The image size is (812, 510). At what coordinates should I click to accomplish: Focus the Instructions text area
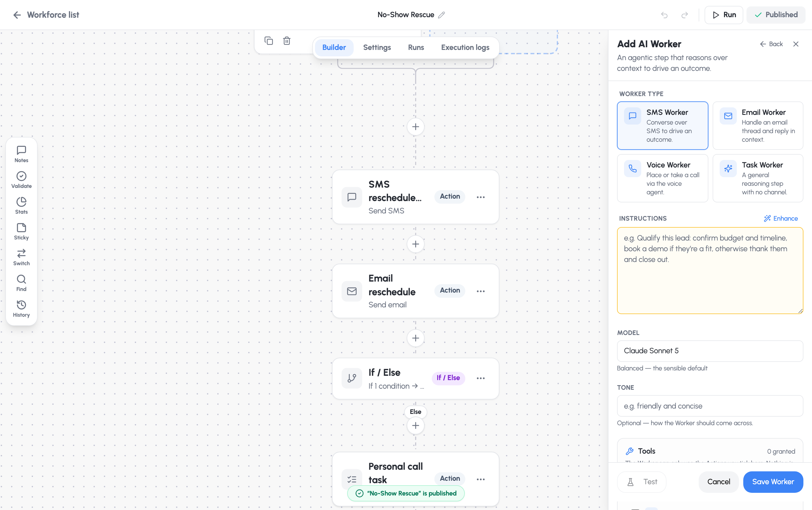710,270
